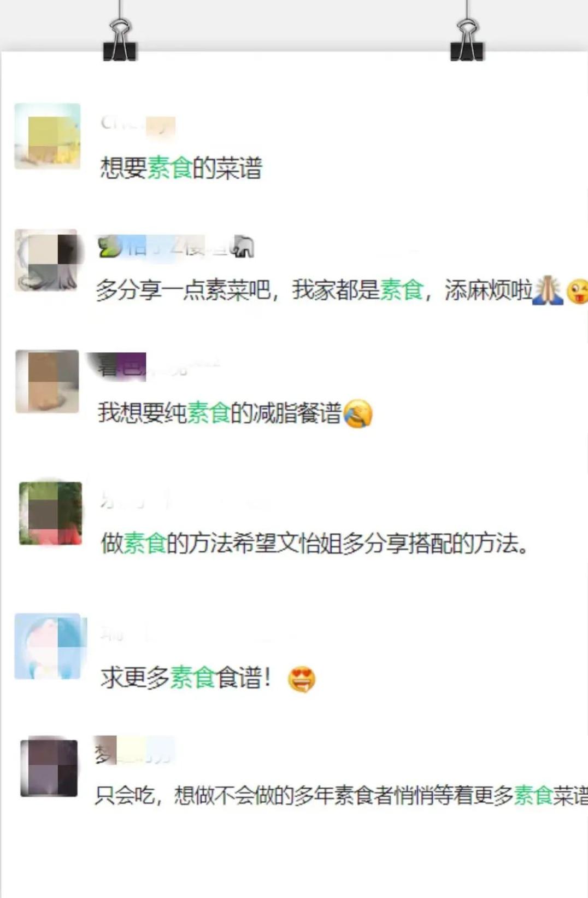Click green 素食 in 做素食的方法 comment

145,544
